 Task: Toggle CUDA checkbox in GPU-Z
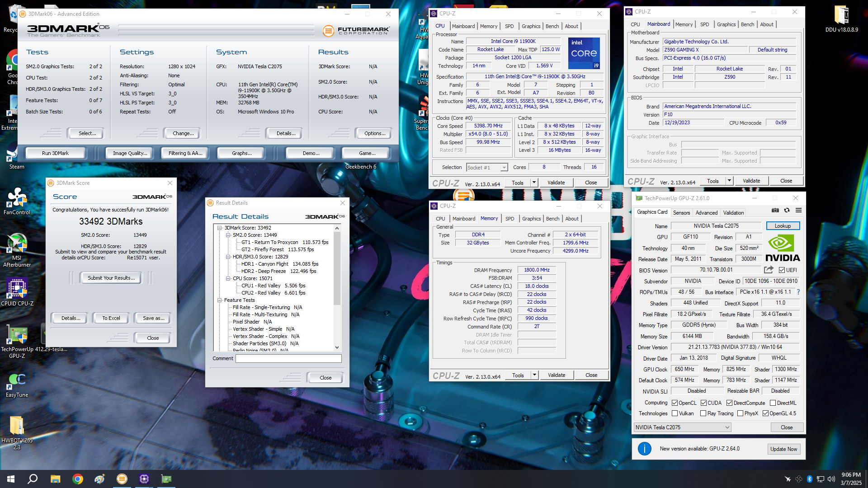click(703, 403)
